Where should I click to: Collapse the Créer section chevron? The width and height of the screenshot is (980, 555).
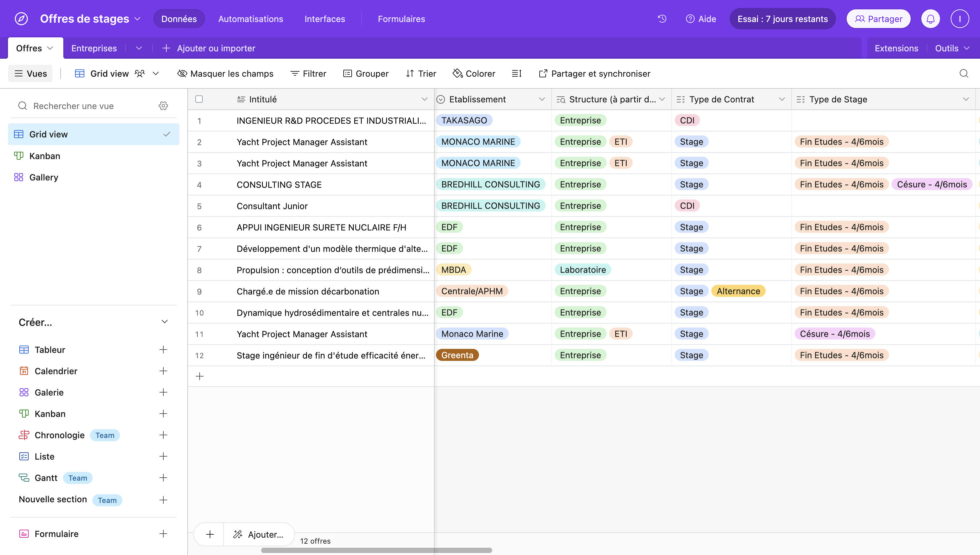click(x=165, y=322)
